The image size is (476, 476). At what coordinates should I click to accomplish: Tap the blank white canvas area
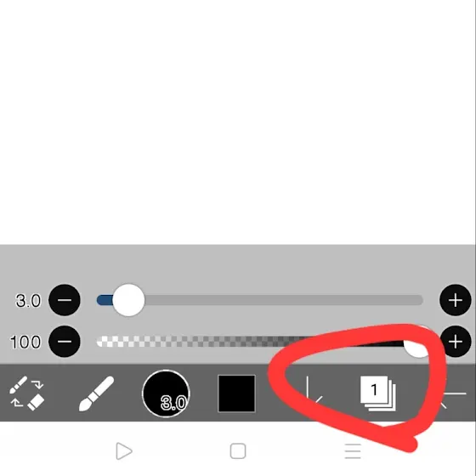click(237, 122)
